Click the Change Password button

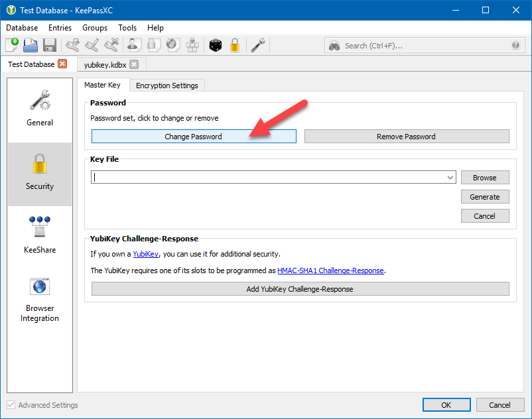(x=194, y=137)
